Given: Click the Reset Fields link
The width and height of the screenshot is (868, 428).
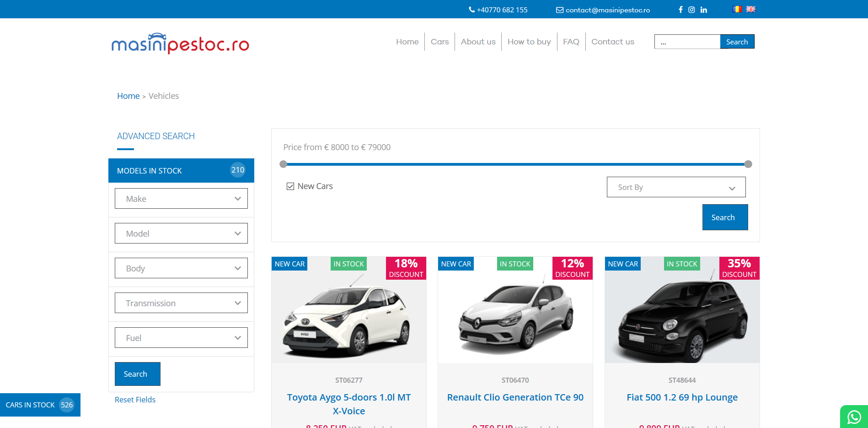Looking at the screenshot, I should [x=135, y=400].
